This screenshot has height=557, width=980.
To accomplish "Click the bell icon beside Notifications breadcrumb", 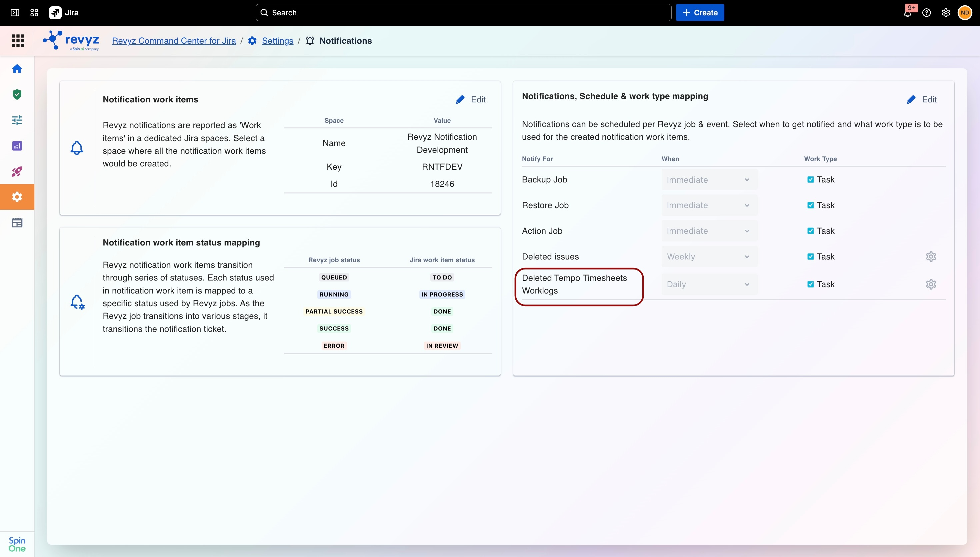I will click(310, 41).
